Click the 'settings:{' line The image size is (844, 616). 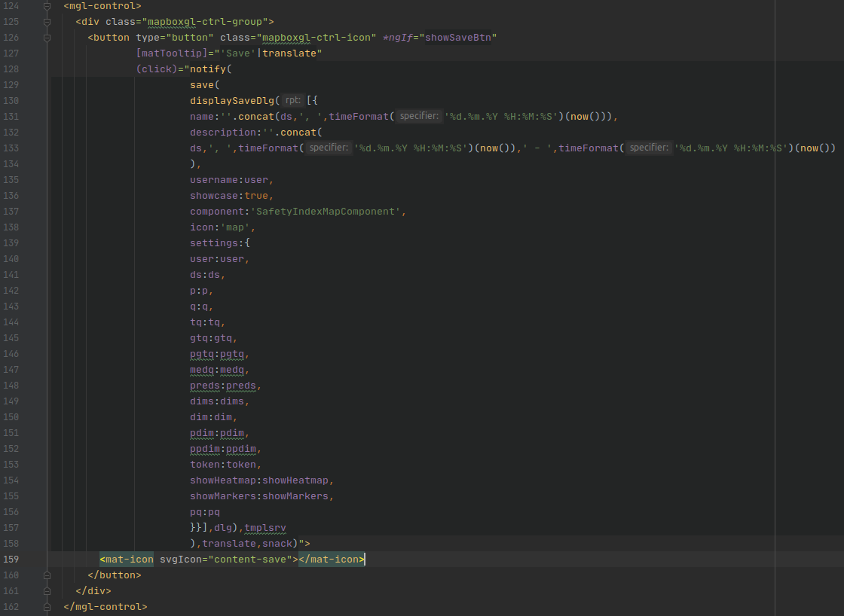click(x=220, y=243)
